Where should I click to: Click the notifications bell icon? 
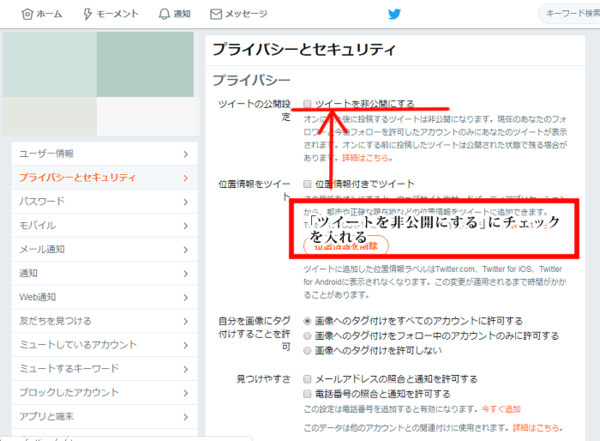click(x=164, y=14)
